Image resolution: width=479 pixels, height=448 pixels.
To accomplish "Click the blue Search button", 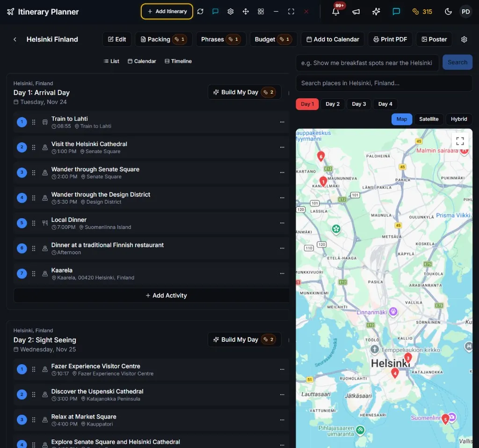I will (x=457, y=62).
